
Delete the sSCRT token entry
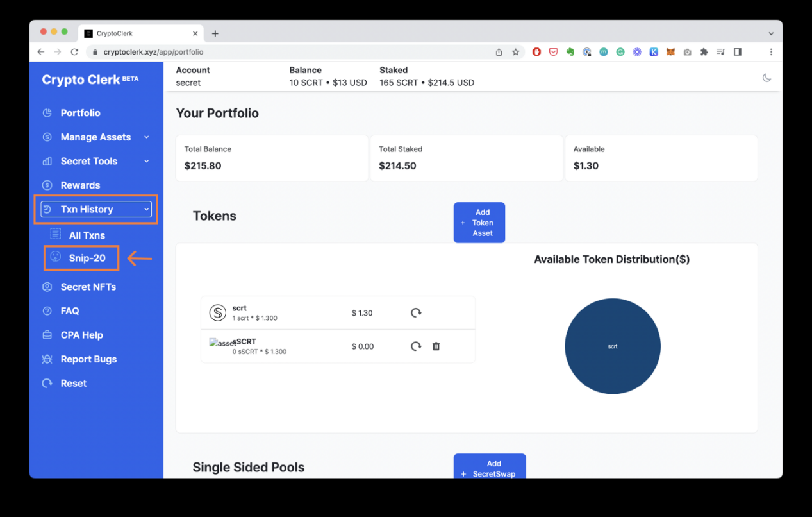(x=436, y=346)
